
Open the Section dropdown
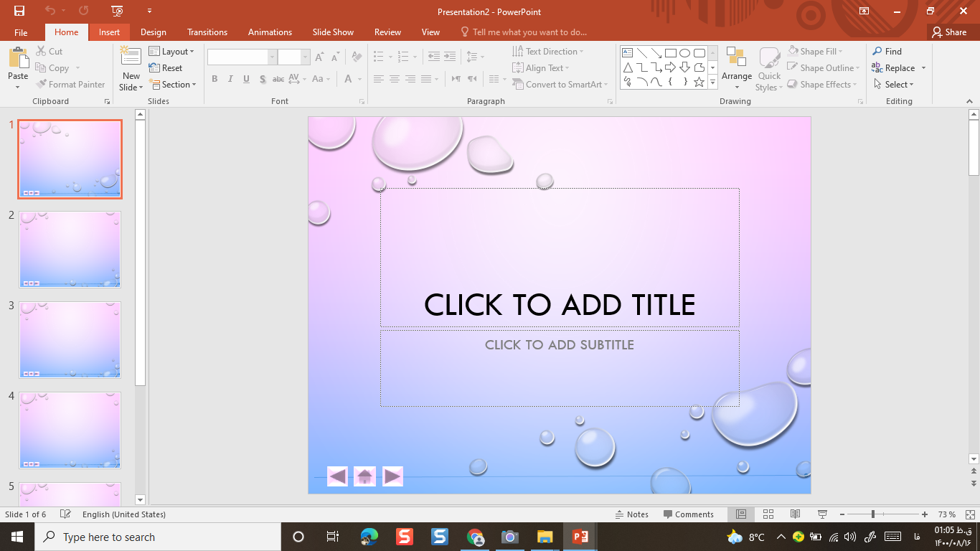pos(172,85)
